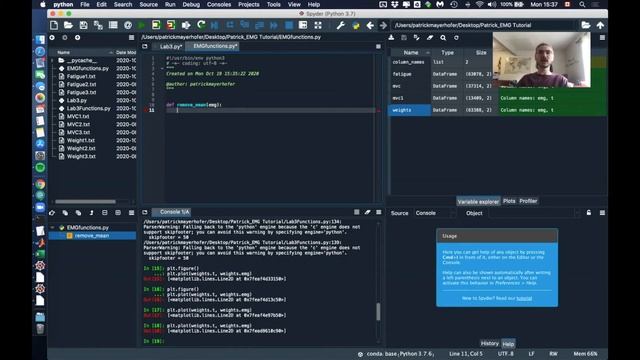Run the file with the green play icon
The height and width of the screenshot is (360, 640).
tap(141, 25)
